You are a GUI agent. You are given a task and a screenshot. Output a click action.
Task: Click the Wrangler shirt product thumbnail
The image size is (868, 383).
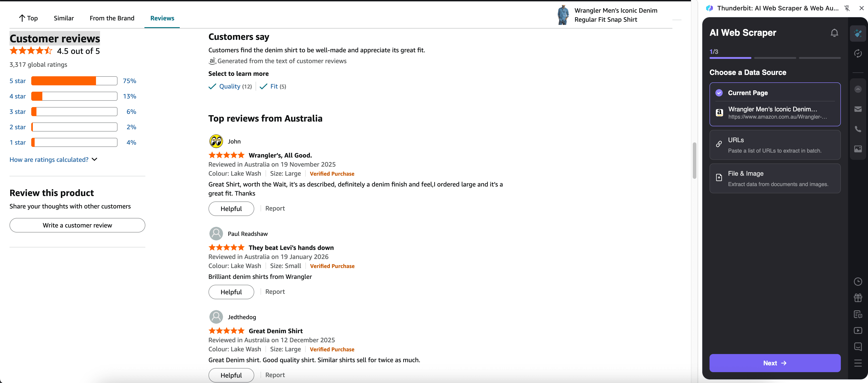tap(563, 15)
